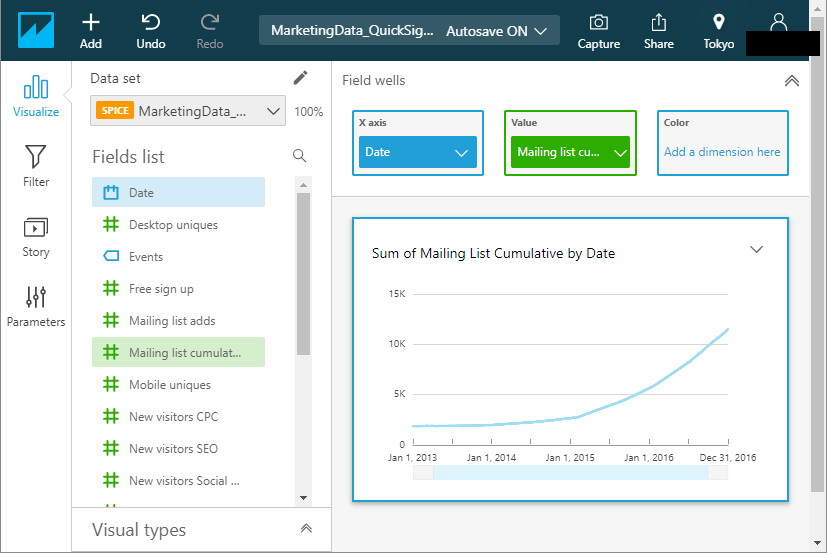
Task: Open the user account icon
Action: point(779,22)
